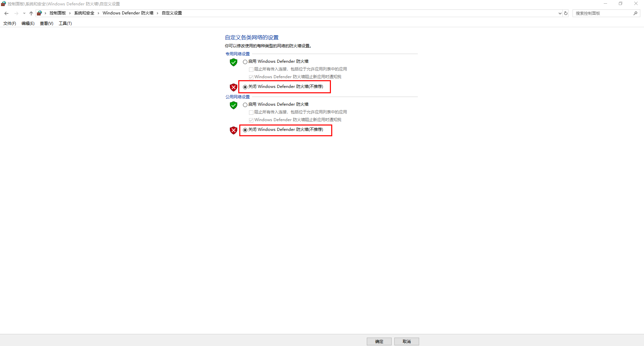This screenshot has width=644, height=346.
Task: Open the 工具(T) menu
Action: click(65, 23)
